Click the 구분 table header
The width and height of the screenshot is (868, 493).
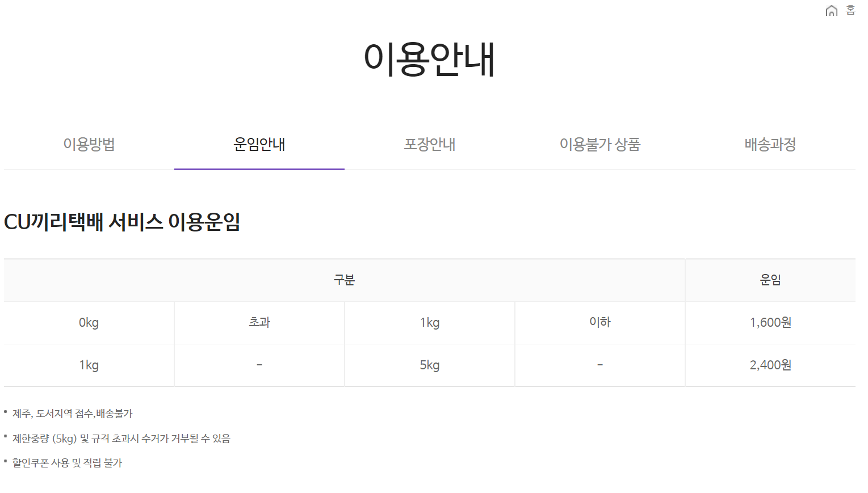(x=345, y=280)
